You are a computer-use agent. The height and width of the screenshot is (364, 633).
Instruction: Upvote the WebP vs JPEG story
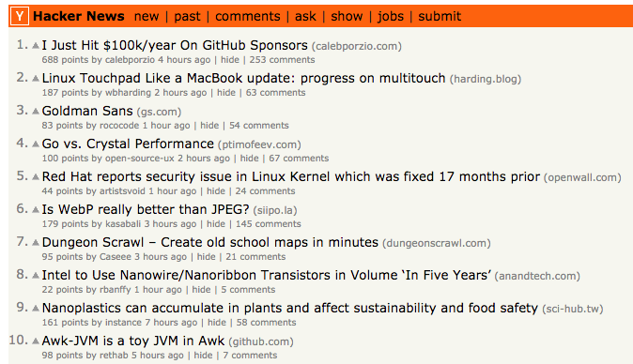[x=36, y=209]
